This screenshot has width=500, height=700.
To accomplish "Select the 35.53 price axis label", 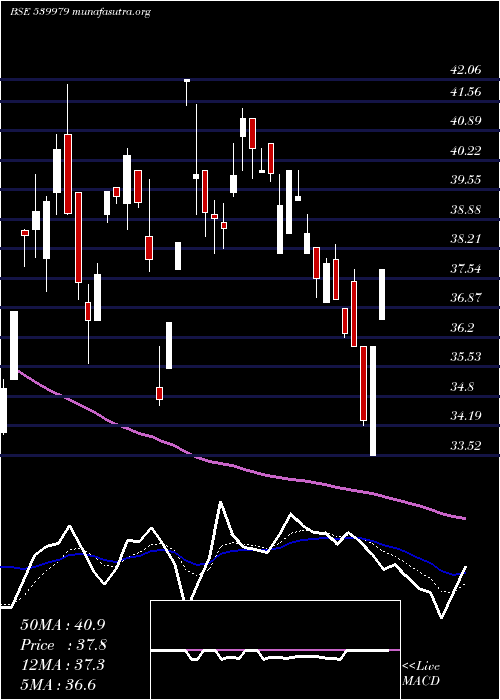I will coord(466,357).
